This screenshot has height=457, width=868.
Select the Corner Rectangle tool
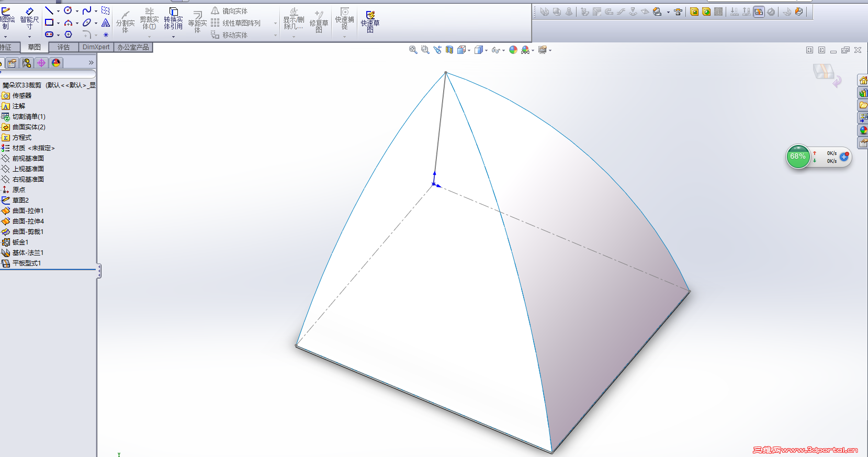[49, 23]
